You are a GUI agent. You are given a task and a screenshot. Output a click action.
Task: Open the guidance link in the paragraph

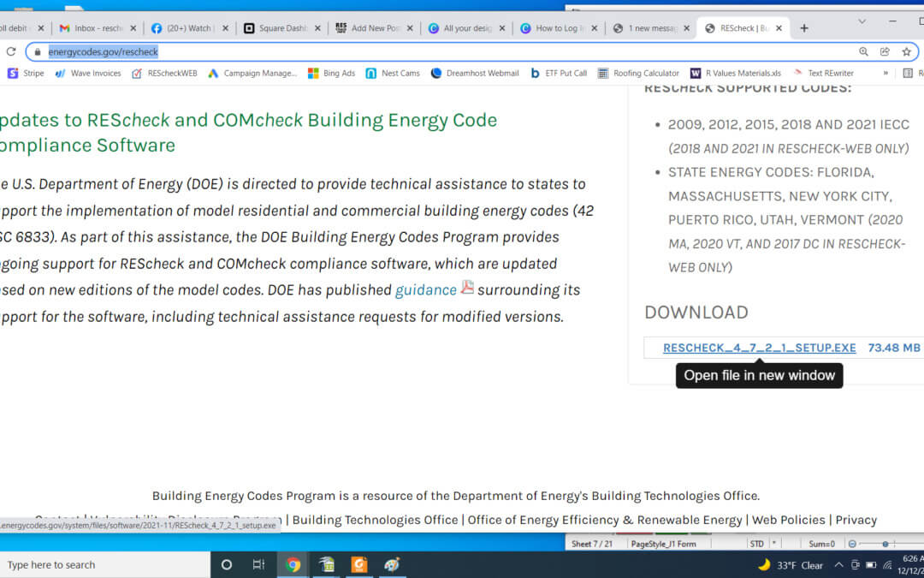pos(425,290)
